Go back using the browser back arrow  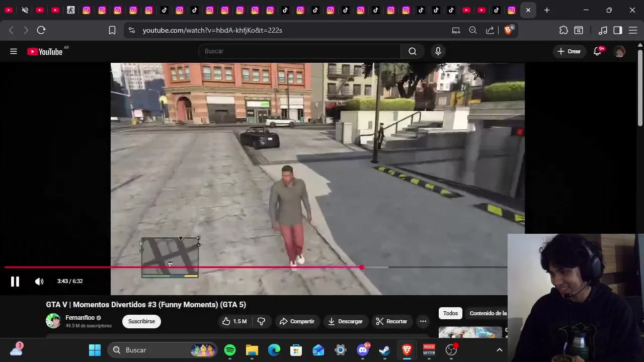click(x=11, y=30)
